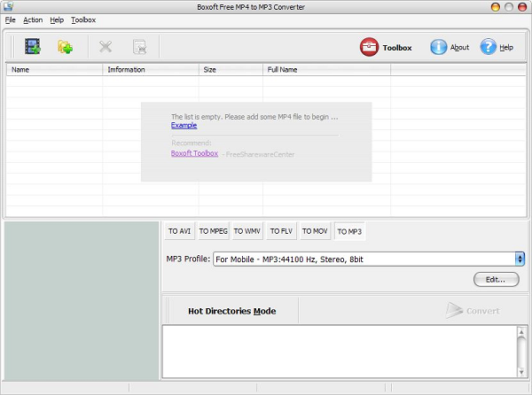Open the Help menu
The image size is (532, 395).
[57, 20]
